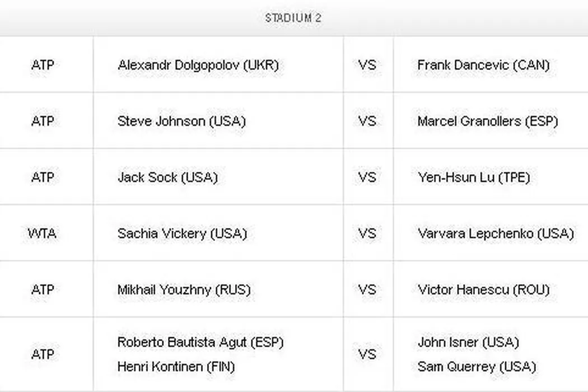Open Jack Sock (USA) player link
588x392 pixels.
pos(167,178)
